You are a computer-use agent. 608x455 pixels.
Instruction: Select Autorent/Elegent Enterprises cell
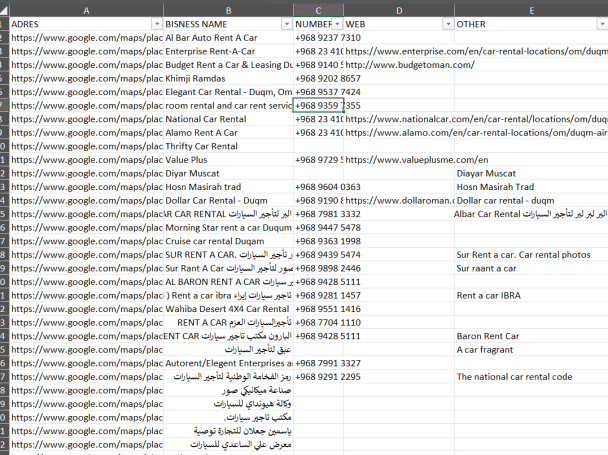pyautogui.click(x=228, y=363)
